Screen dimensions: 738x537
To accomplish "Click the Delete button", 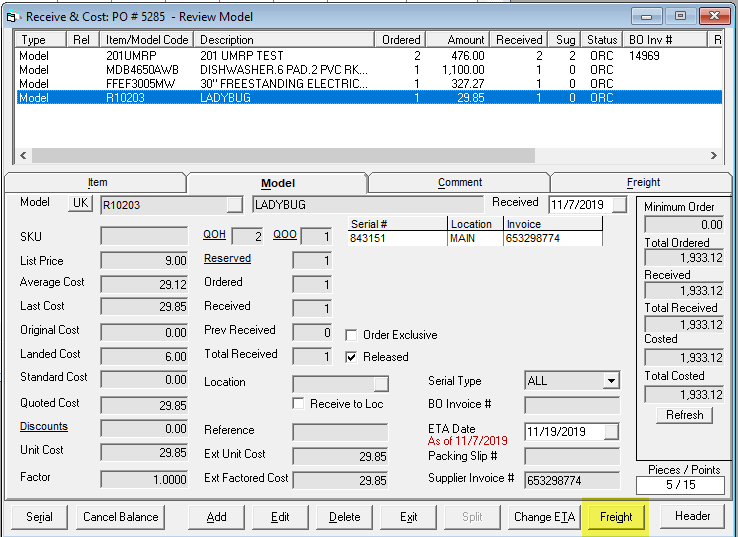I will point(344,517).
